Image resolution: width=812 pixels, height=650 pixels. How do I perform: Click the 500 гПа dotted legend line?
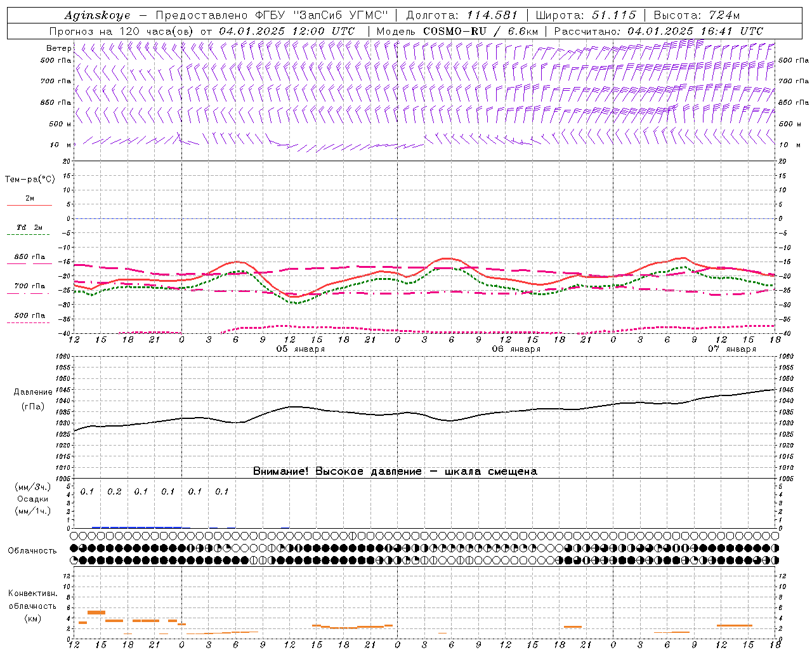29,322
